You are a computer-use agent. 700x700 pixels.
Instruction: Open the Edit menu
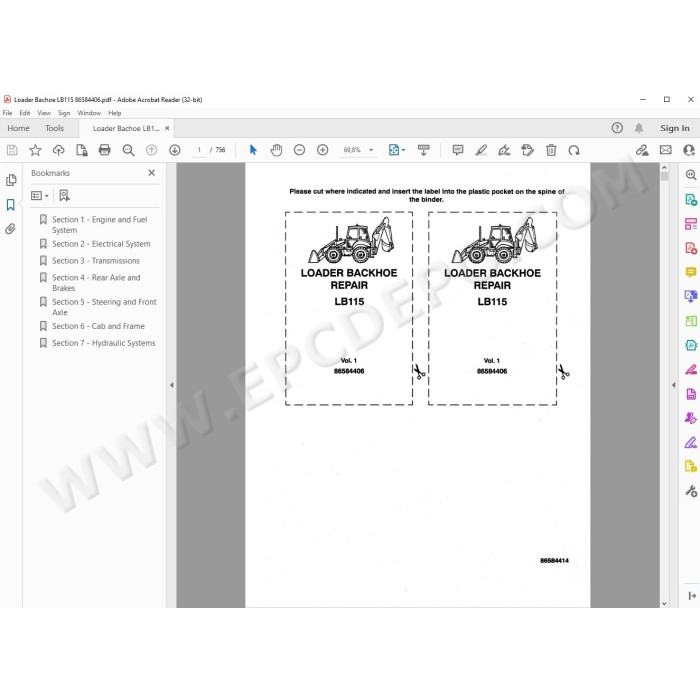click(x=25, y=113)
